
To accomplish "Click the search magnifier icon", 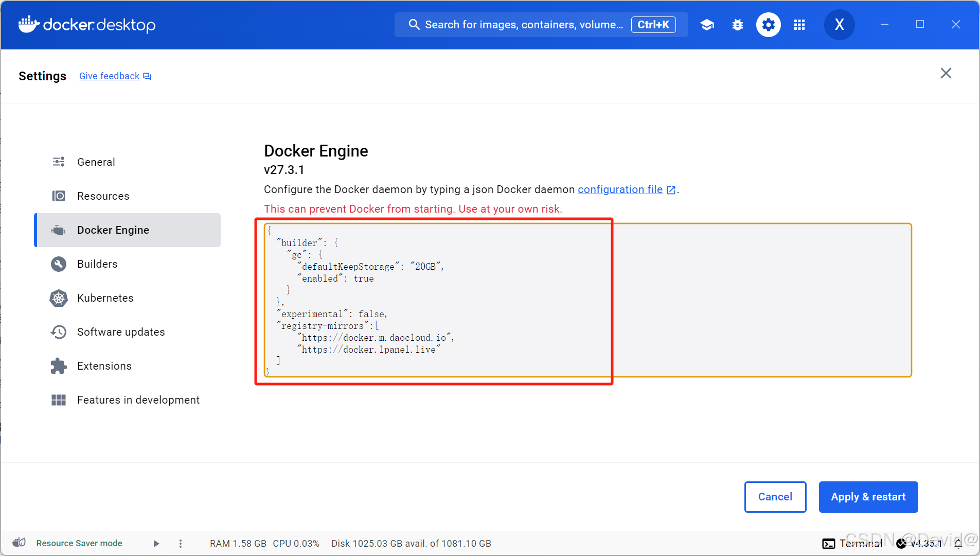I will click(x=414, y=25).
